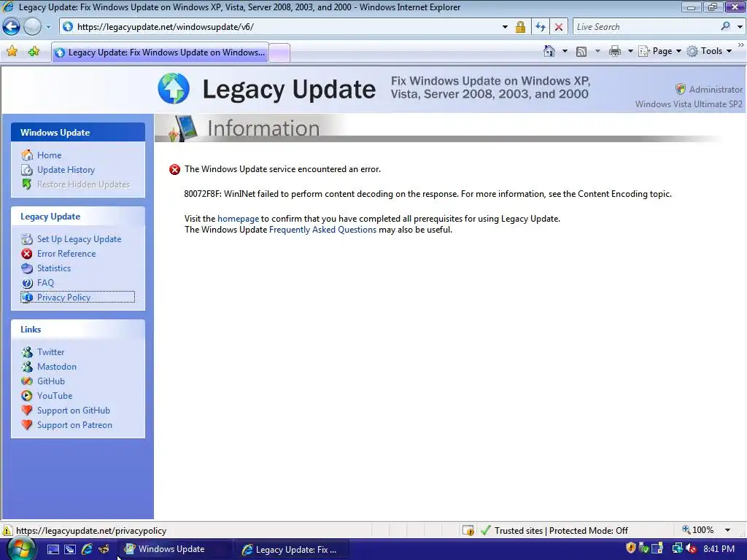Screen dimensions: 747x560
Task: Open the Home link in sidebar
Action: pos(49,155)
